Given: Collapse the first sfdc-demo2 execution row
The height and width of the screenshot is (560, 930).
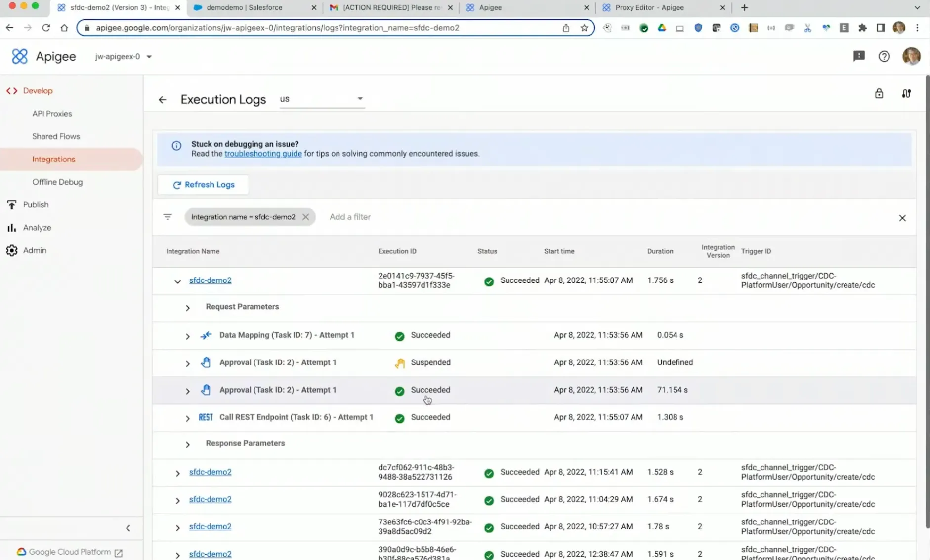Looking at the screenshot, I should coord(177,281).
